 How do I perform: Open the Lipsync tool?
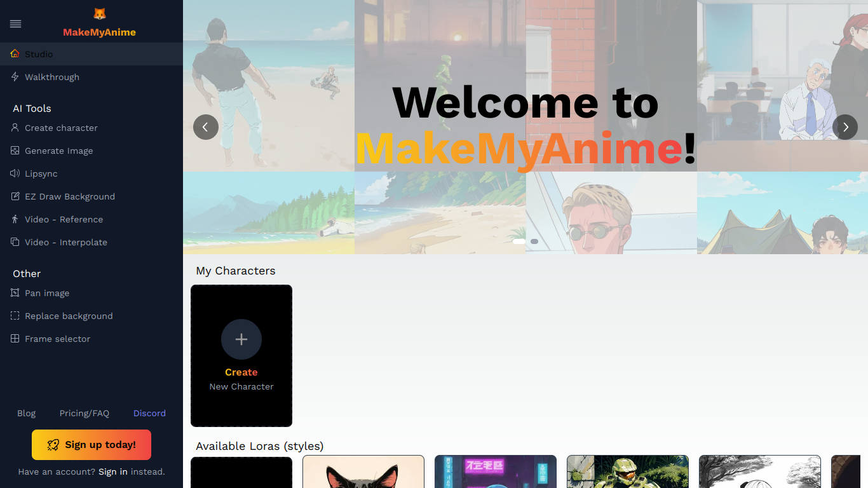point(92,173)
